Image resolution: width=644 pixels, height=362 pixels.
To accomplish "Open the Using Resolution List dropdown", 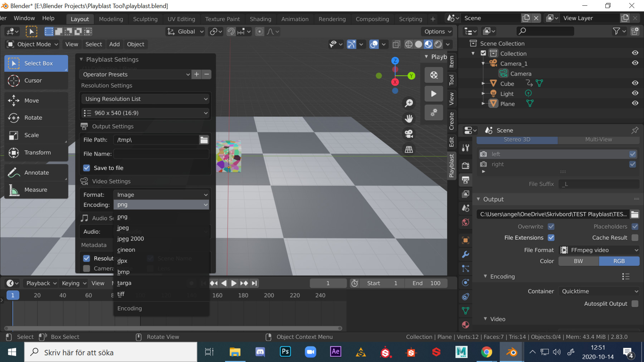I will (x=145, y=99).
